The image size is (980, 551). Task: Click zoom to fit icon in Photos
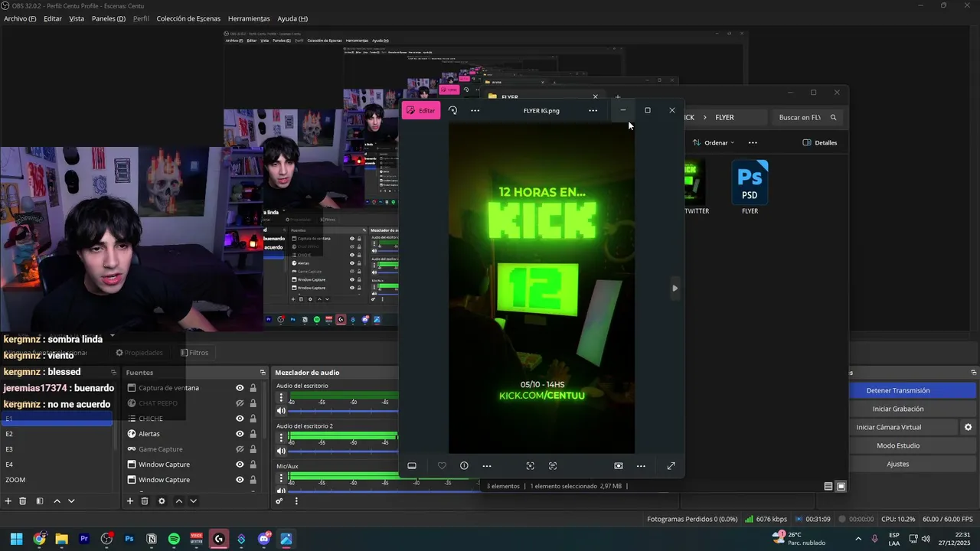pos(530,466)
